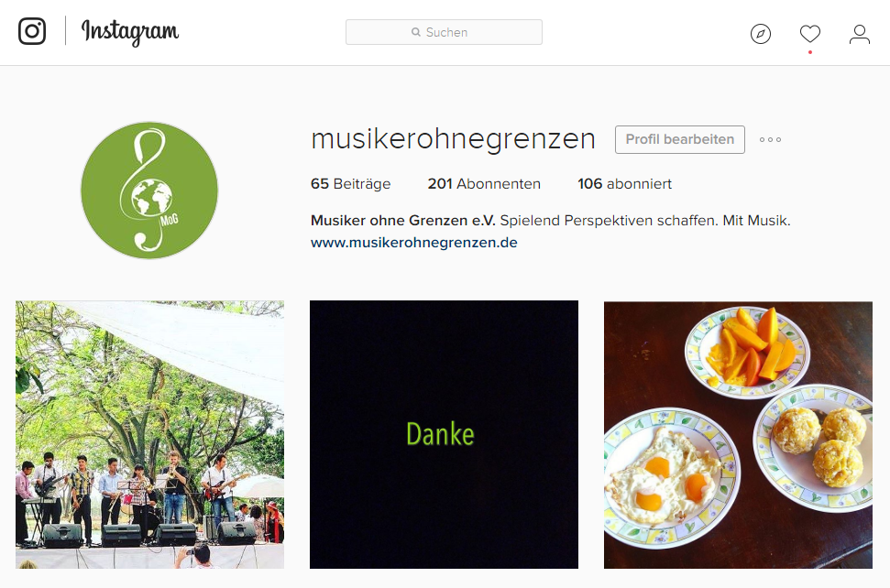Click the red notification dot below heart

[x=810, y=52]
